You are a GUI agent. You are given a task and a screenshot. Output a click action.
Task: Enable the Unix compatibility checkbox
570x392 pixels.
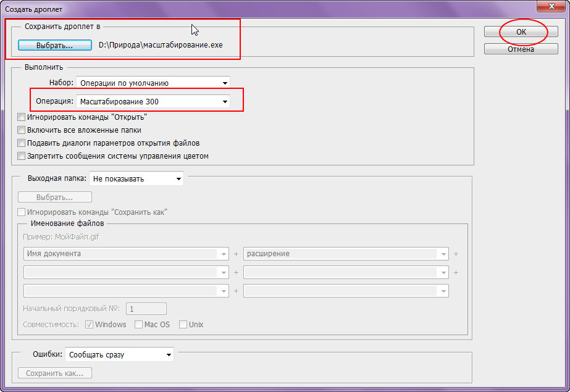[x=183, y=325]
